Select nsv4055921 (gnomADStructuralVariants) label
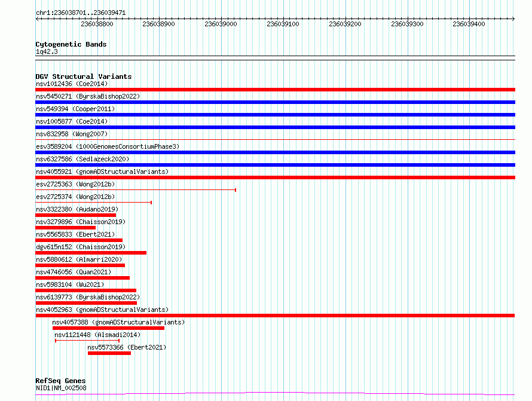This screenshot has height=401, width=532. [x=102, y=172]
